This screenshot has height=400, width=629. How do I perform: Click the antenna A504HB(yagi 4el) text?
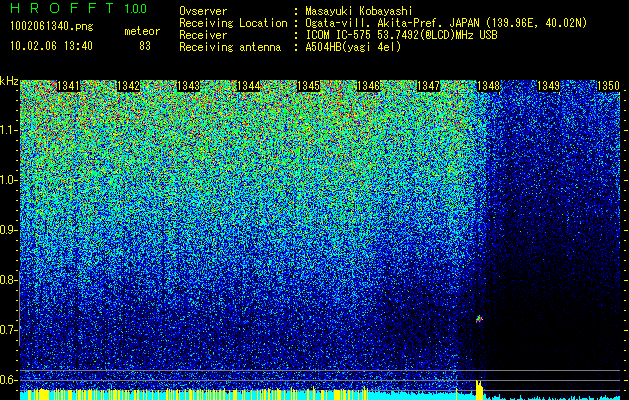point(353,47)
